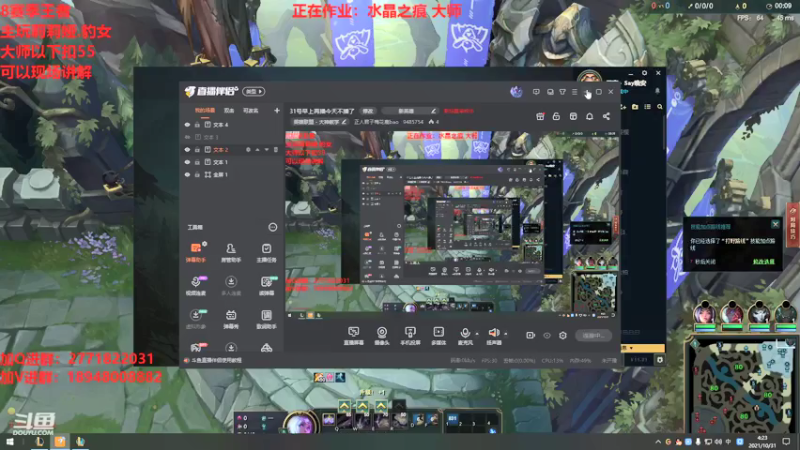Click the yellow link in game popup
This screenshot has width=800, height=450.
[764, 262]
